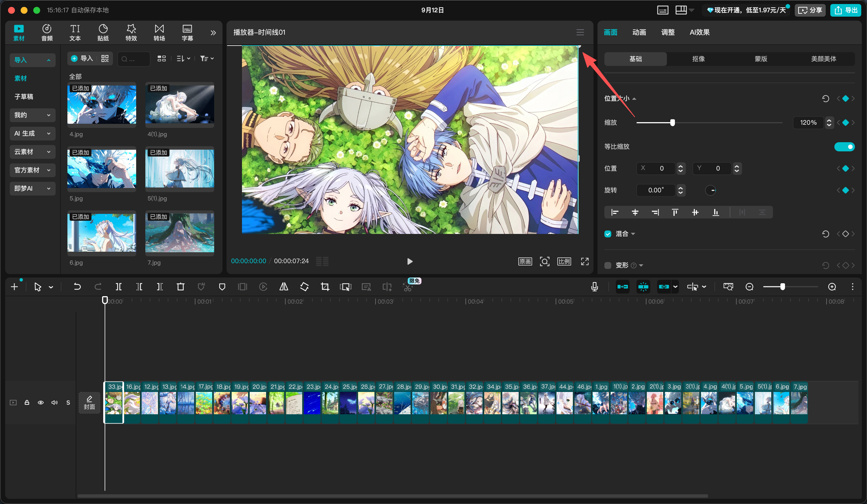Collapse the 导入 sidebar section
Screen dimensions: 867x504
[x=32, y=60]
